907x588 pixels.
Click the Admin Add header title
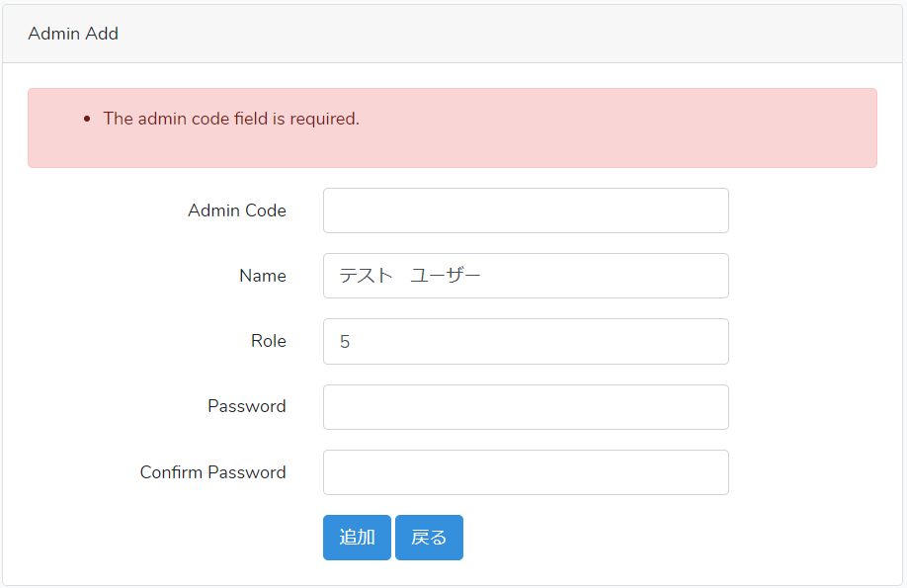pos(73,34)
